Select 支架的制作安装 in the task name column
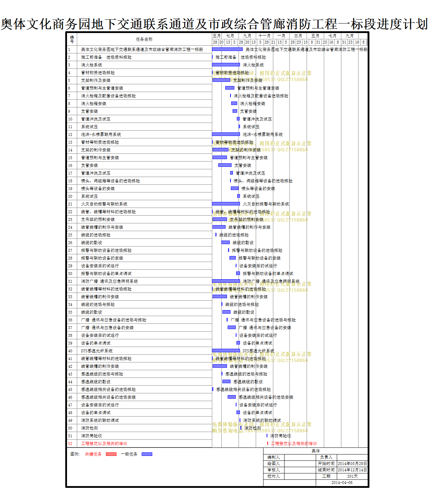 tap(96, 150)
